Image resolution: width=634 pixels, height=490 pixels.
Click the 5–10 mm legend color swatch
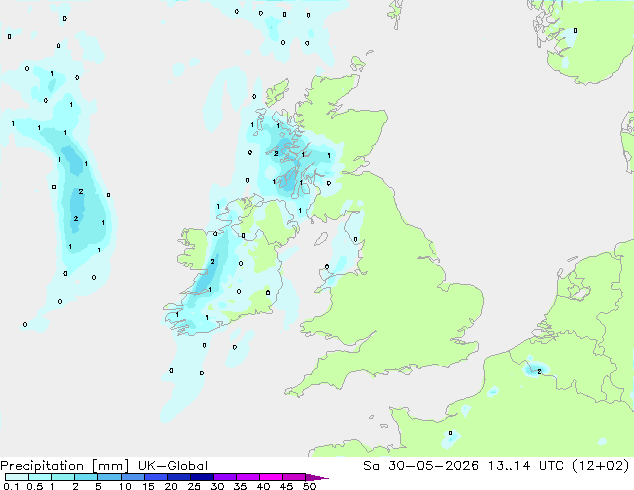click(109, 477)
